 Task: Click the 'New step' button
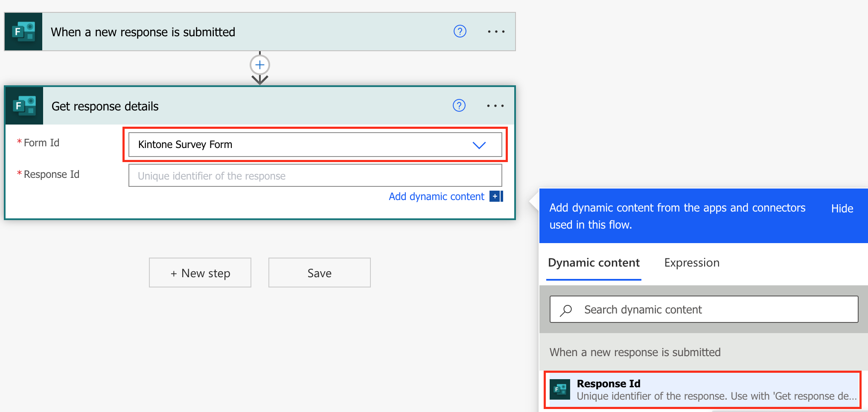(200, 273)
